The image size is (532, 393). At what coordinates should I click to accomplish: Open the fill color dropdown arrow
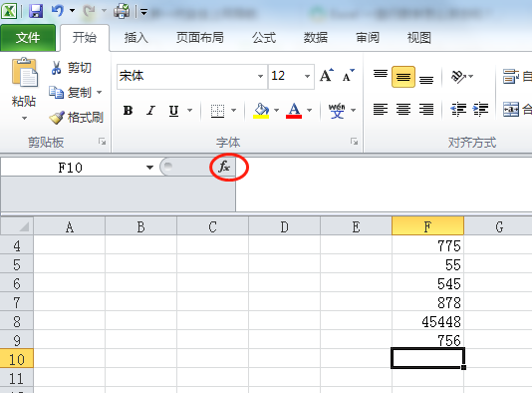coord(276,111)
